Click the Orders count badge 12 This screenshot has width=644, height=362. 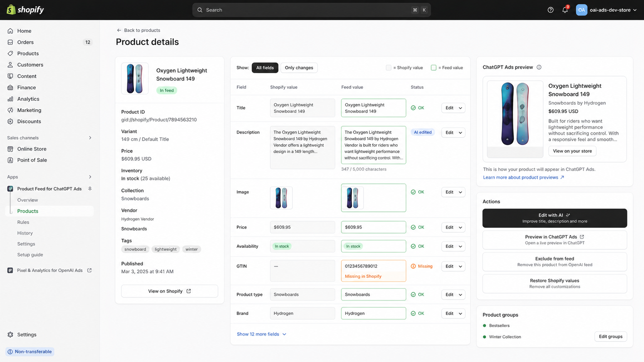(88, 42)
